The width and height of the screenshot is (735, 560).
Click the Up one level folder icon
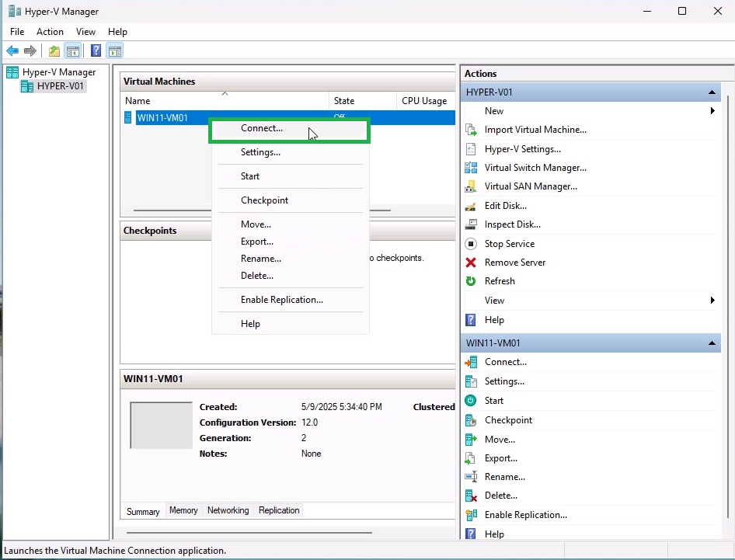54,50
